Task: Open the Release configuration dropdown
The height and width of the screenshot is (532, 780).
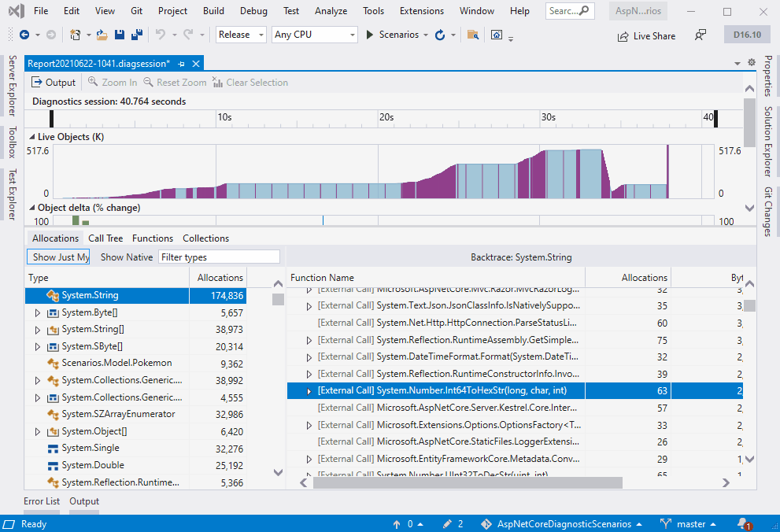Action: [241, 35]
